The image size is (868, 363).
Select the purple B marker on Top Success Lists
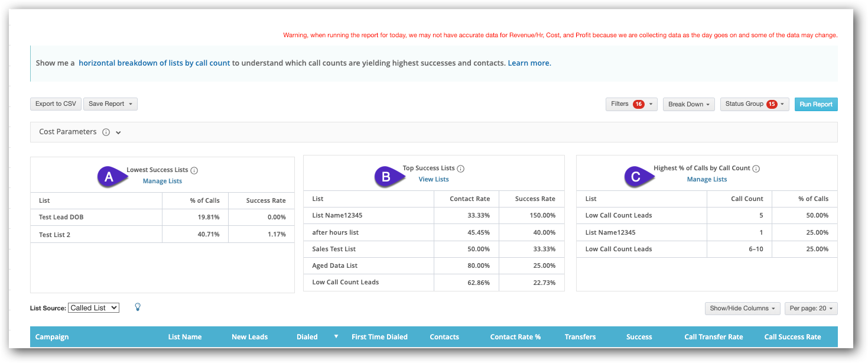386,176
